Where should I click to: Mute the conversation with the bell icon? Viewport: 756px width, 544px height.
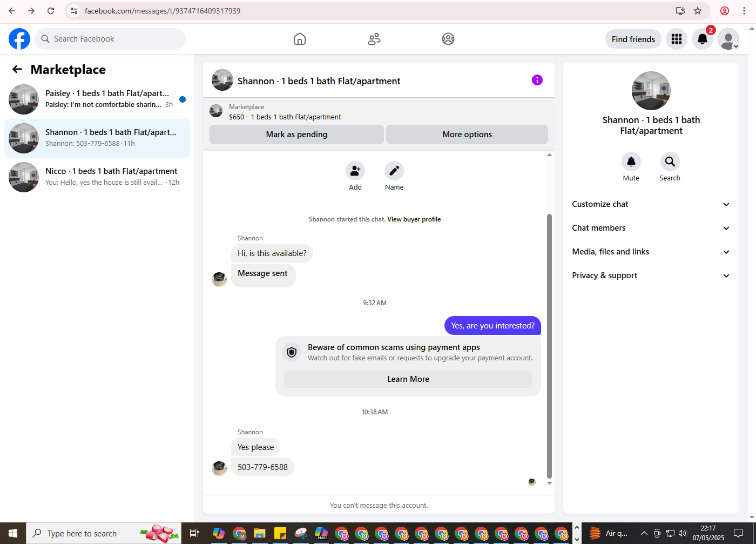tap(631, 162)
